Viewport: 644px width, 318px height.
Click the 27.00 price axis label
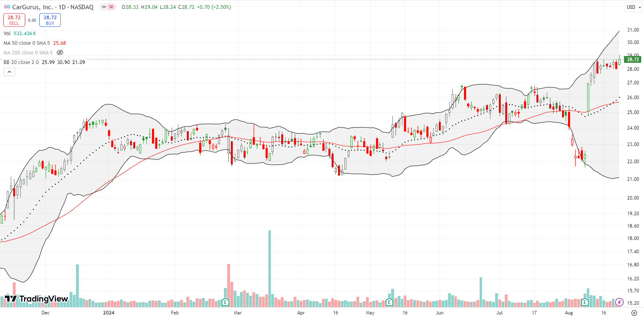tap(633, 83)
